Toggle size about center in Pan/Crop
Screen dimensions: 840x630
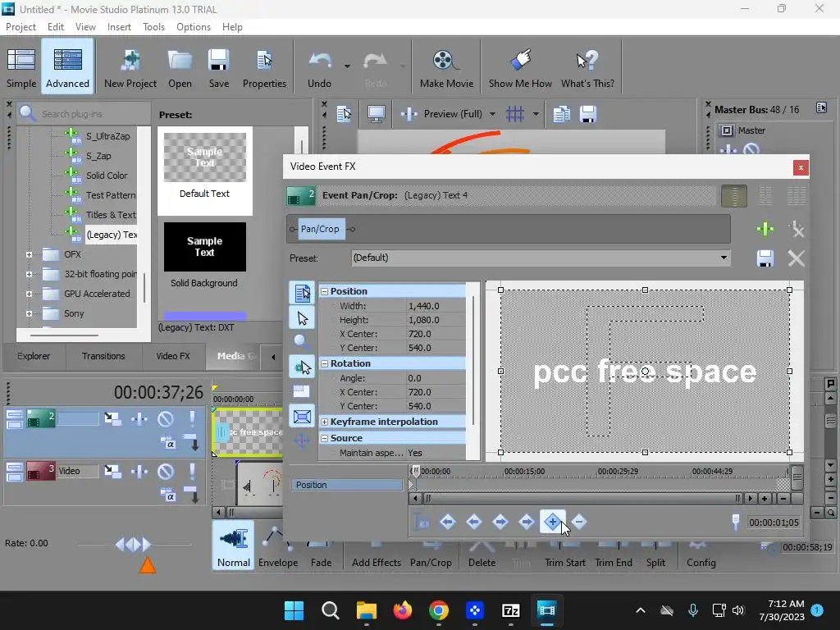302,416
